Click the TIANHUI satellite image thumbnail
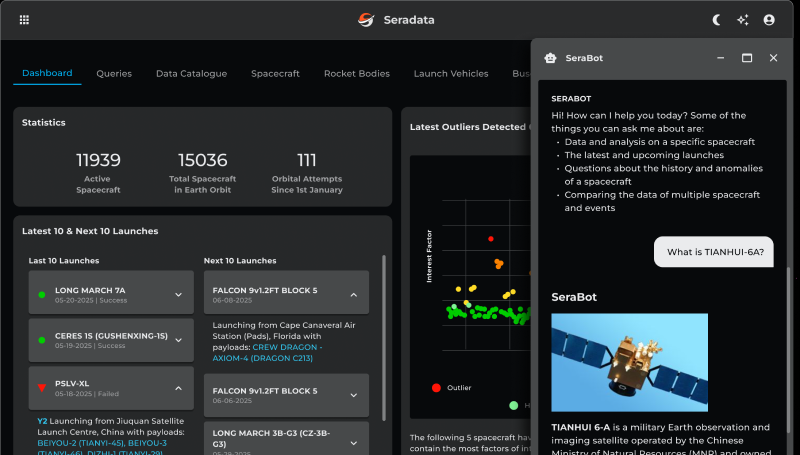 coord(629,362)
